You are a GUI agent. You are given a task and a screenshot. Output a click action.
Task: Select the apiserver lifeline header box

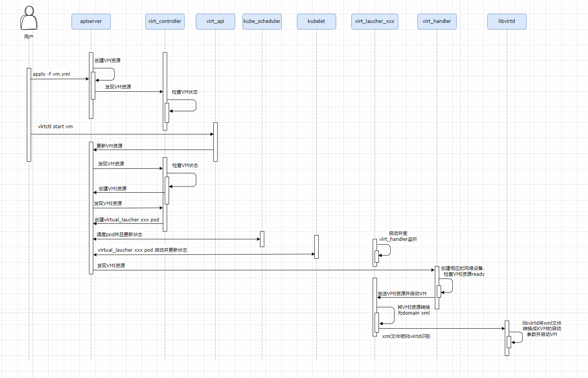click(91, 21)
